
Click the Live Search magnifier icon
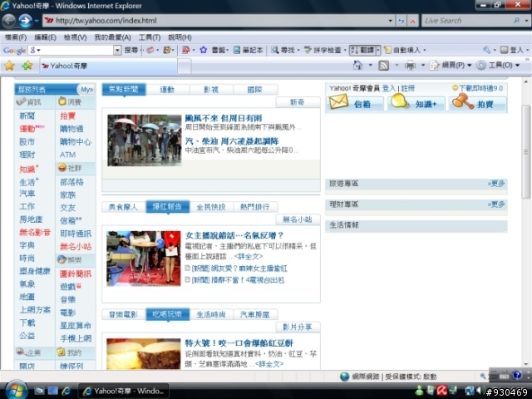tap(516, 20)
